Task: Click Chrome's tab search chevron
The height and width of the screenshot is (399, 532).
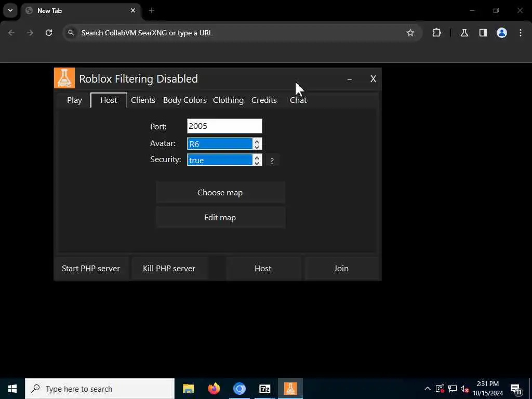Action: point(10,10)
